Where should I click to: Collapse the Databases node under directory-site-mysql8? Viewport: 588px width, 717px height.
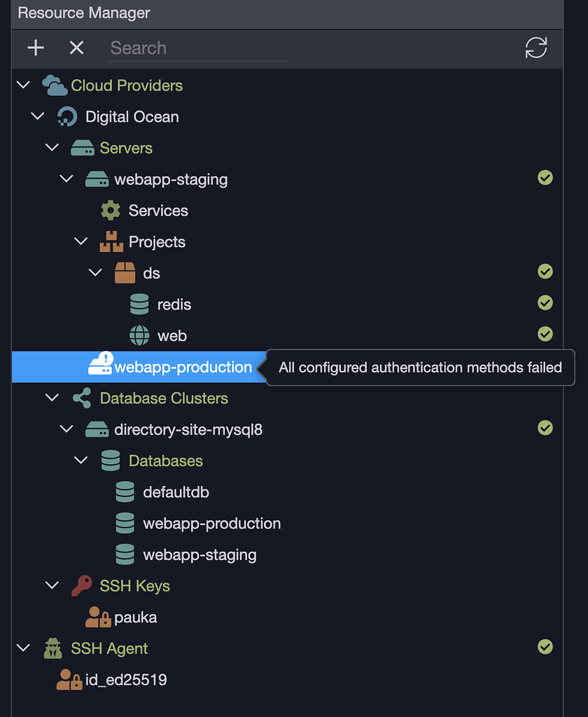tap(80, 460)
